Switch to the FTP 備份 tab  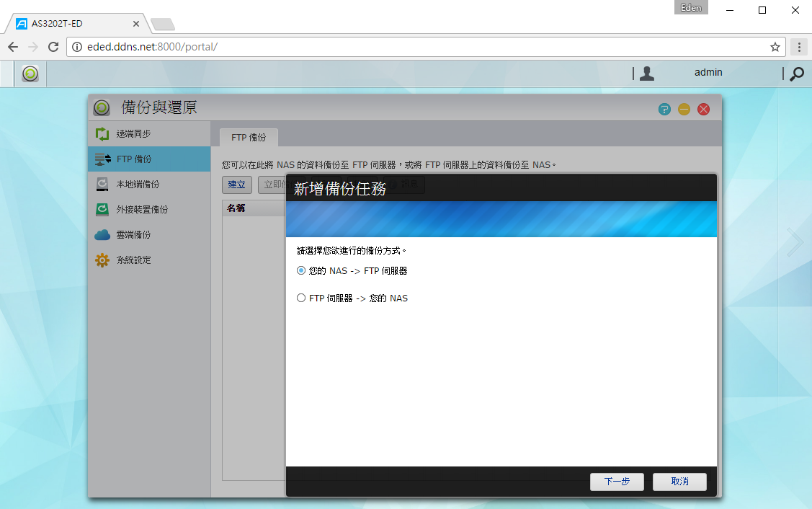249,138
